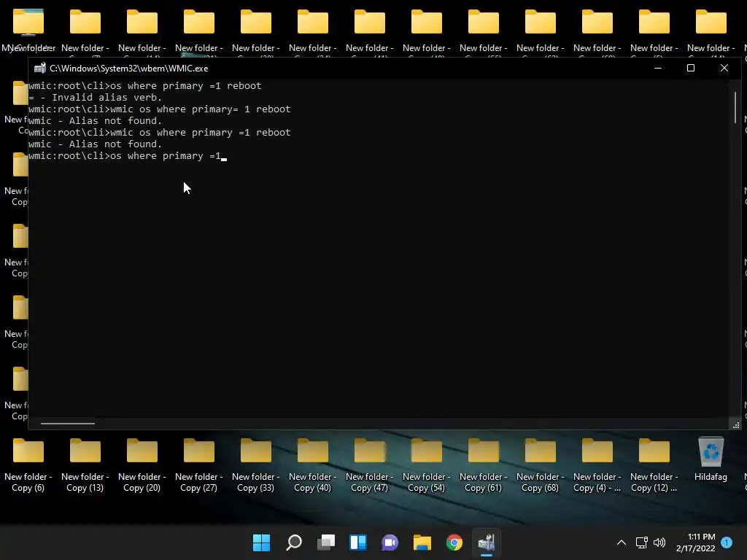This screenshot has width=747, height=560.
Task: Select New folder - Copy (13) icon
Action: [x=85, y=464]
